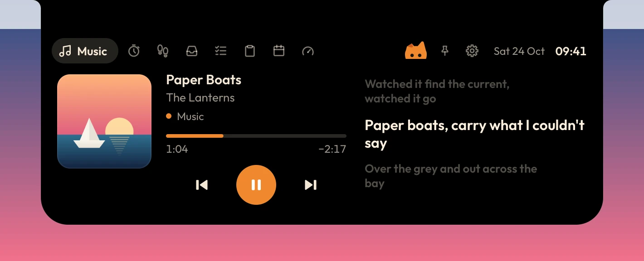
Task: Click the Paper Boats album artwork
Action: pos(104,121)
